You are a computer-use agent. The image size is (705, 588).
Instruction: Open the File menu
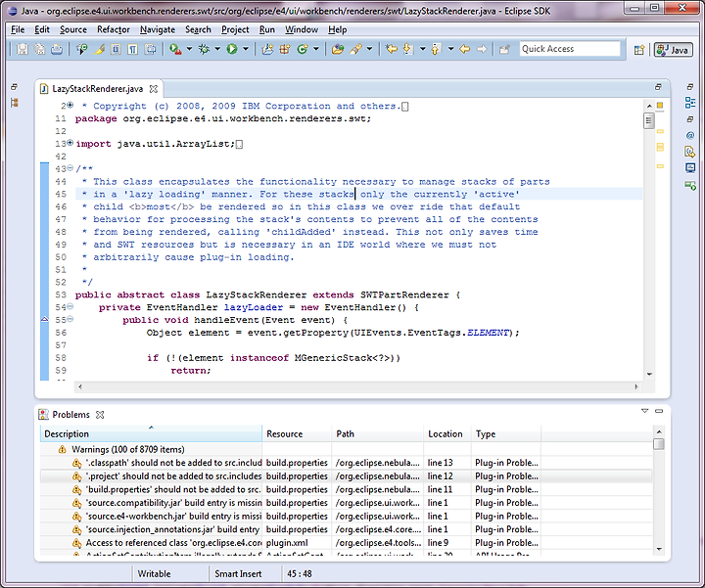(x=18, y=29)
